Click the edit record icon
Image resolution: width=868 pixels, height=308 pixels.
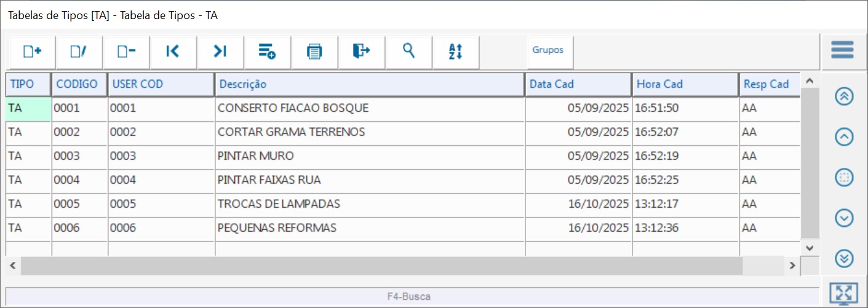(79, 52)
